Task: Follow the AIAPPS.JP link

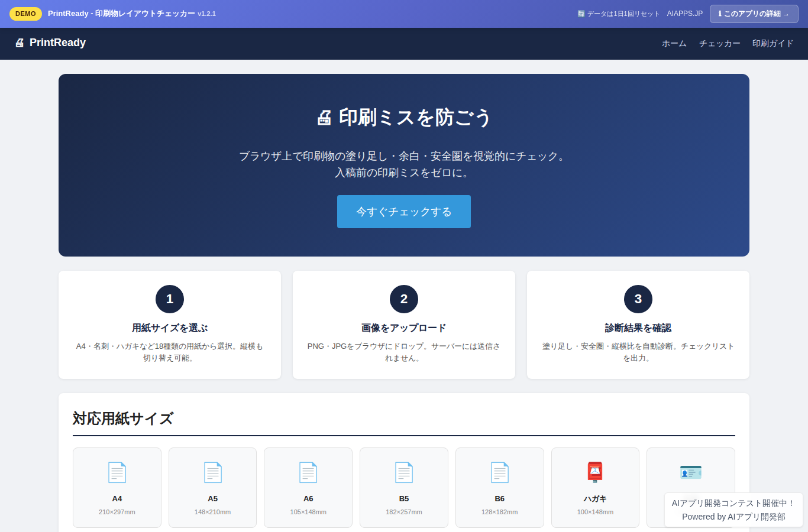Action: (685, 14)
